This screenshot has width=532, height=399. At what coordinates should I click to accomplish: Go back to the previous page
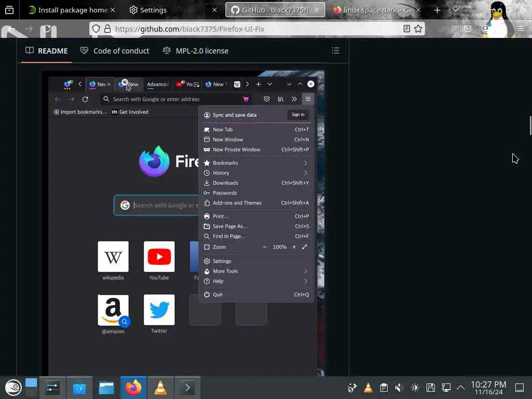[x=11, y=29]
